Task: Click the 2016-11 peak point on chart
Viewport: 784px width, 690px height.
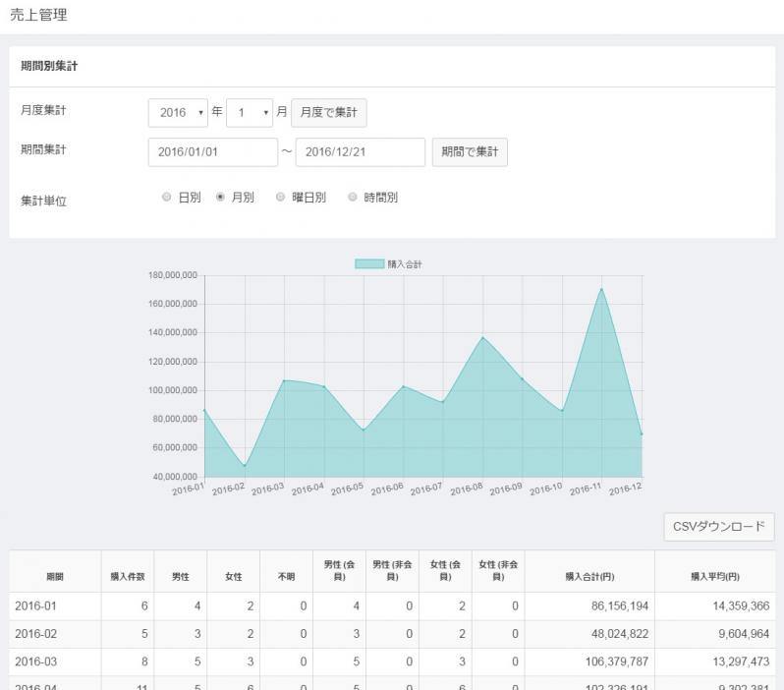Action: [x=601, y=289]
